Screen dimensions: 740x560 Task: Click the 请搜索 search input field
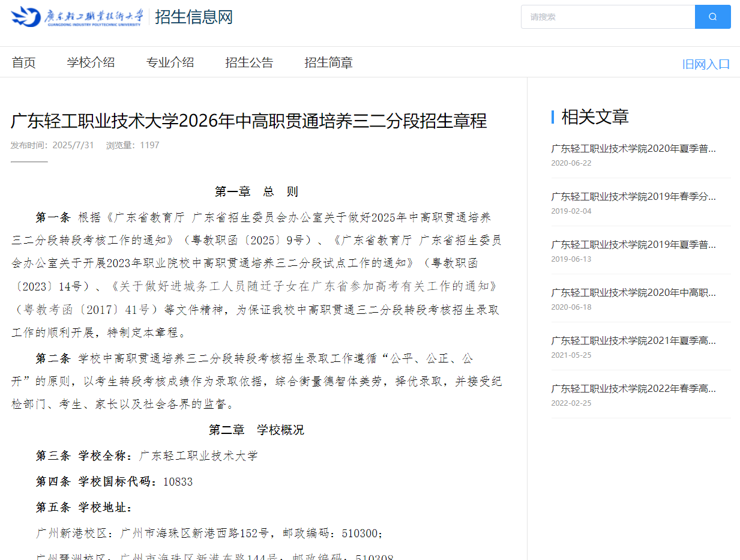(x=607, y=17)
